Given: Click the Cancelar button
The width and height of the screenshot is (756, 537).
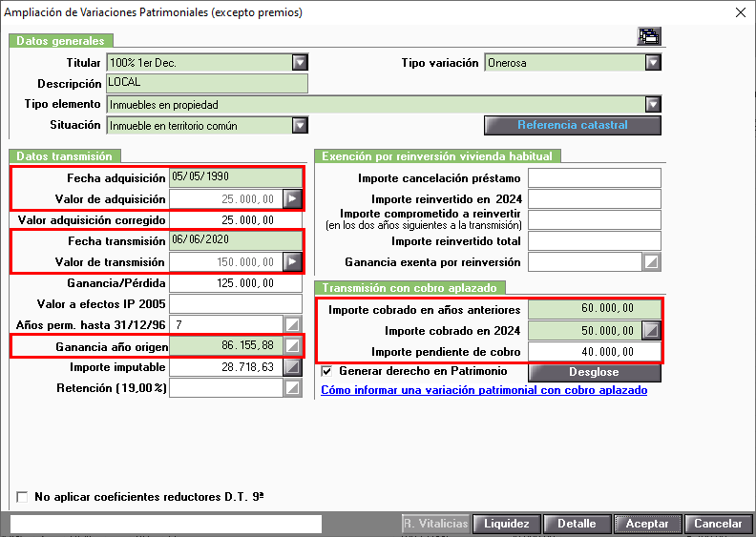Looking at the screenshot, I should click(x=718, y=524).
